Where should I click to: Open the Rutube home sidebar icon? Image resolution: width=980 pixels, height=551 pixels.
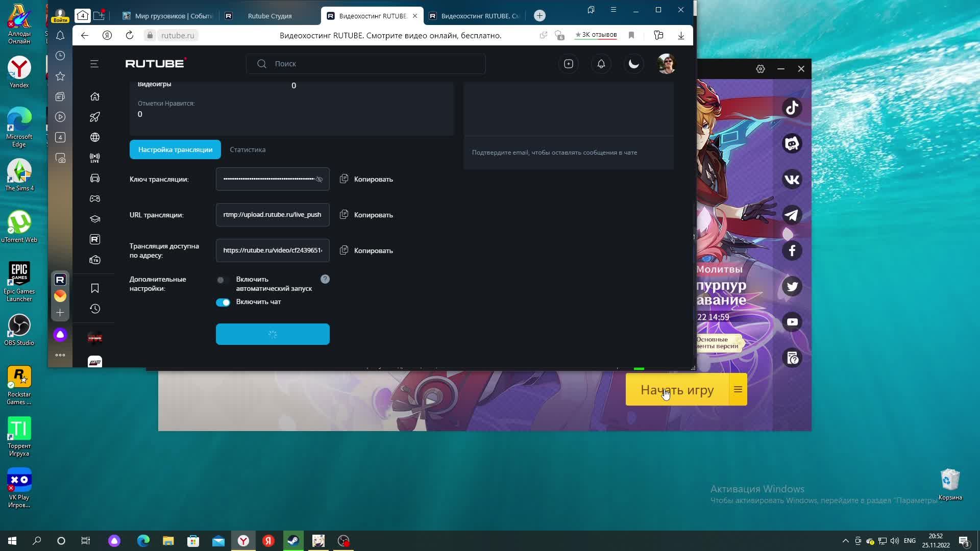pyautogui.click(x=95, y=97)
